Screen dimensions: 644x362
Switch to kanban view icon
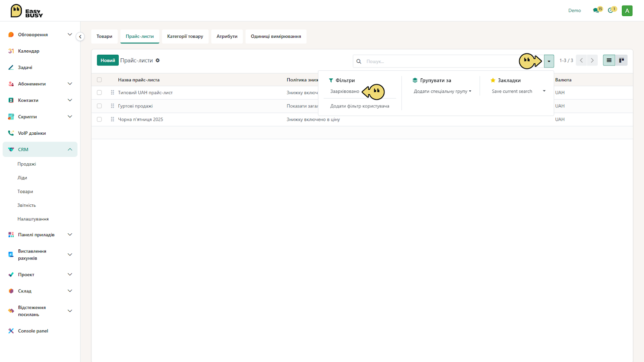pyautogui.click(x=621, y=60)
